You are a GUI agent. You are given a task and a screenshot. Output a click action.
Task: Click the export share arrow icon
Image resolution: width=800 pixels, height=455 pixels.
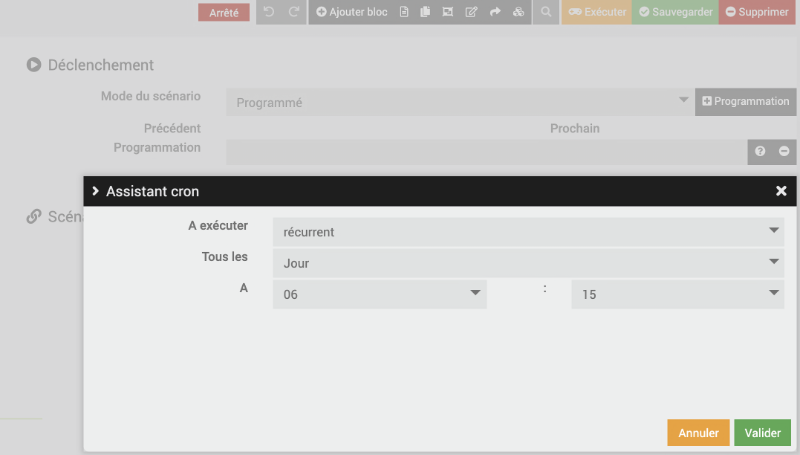495,12
